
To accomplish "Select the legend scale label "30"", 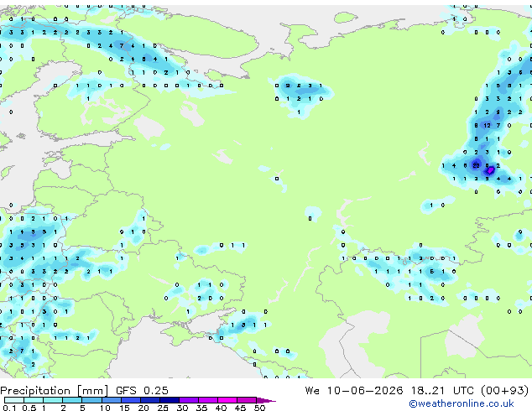I will (x=182, y=408).
